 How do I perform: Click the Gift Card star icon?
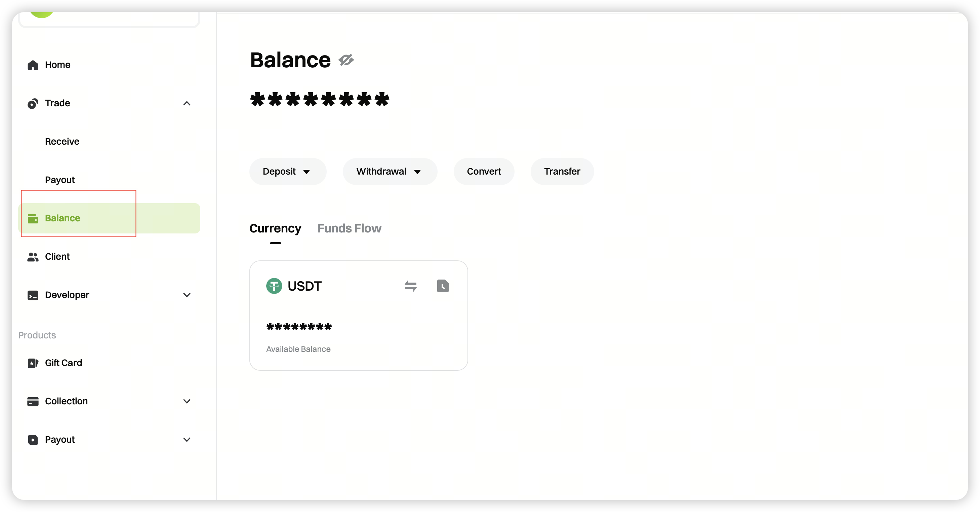33,363
